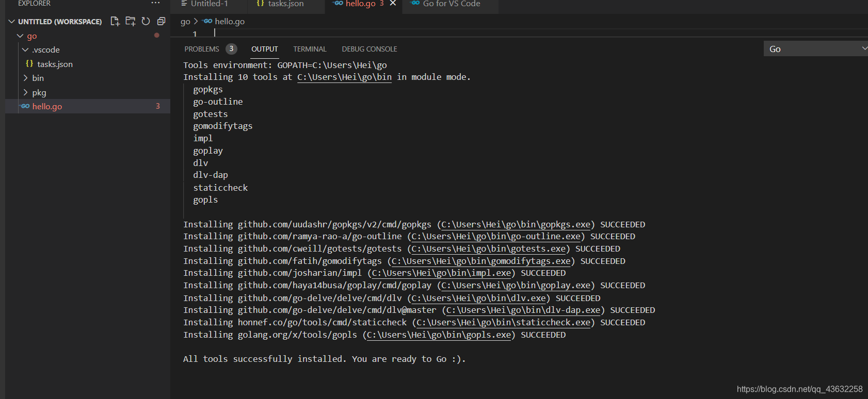Open the staticcheck.exe path link
The image size is (868, 399).
(x=503, y=322)
